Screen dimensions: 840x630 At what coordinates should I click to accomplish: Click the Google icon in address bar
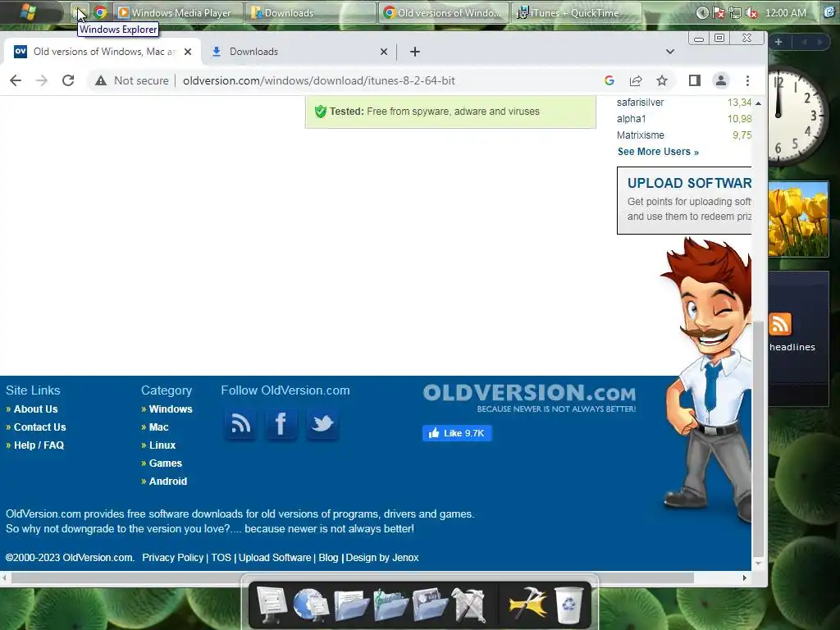click(x=609, y=80)
